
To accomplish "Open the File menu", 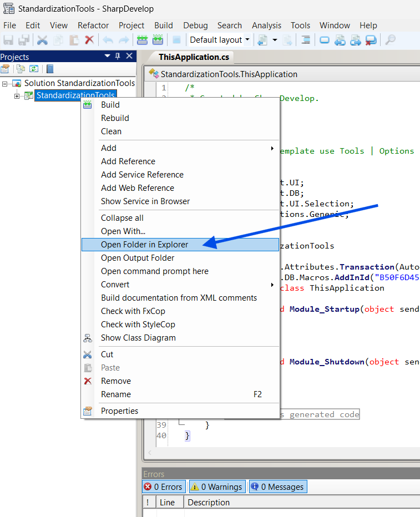I will (9, 26).
